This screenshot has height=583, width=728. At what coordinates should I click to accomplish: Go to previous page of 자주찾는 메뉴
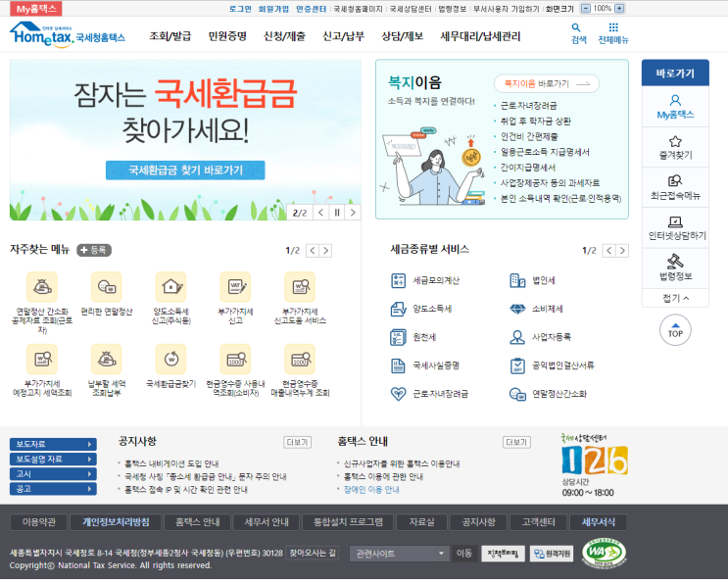(313, 251)
